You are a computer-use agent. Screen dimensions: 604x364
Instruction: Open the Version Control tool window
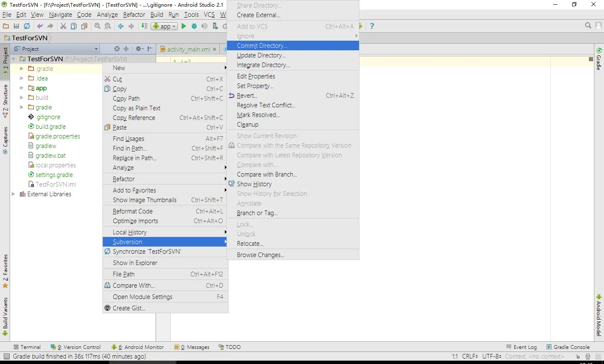tap(75, 347)
